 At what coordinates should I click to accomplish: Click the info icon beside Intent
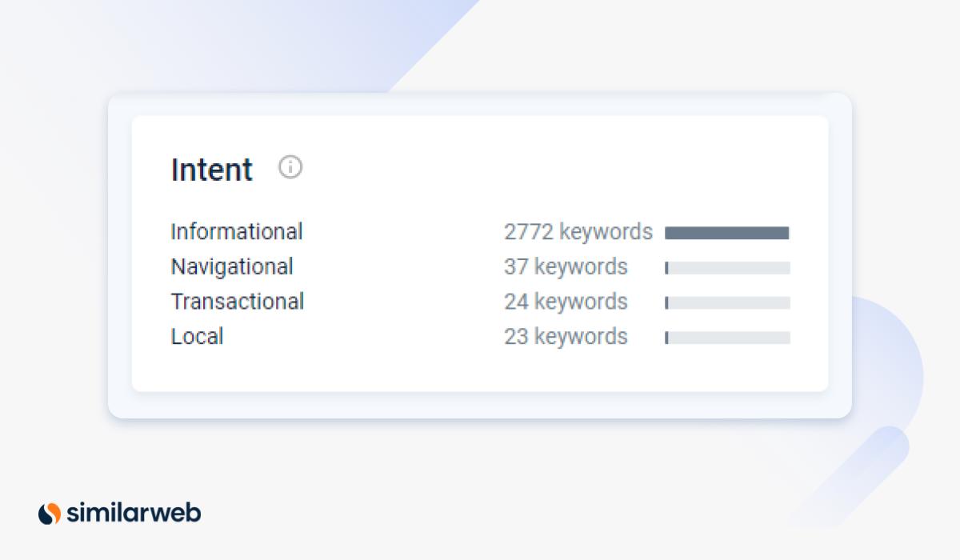[290, 167]
